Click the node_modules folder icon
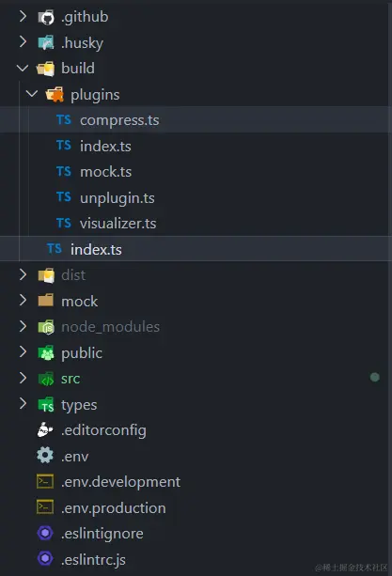The image size is (392, 576). [46, 327]
